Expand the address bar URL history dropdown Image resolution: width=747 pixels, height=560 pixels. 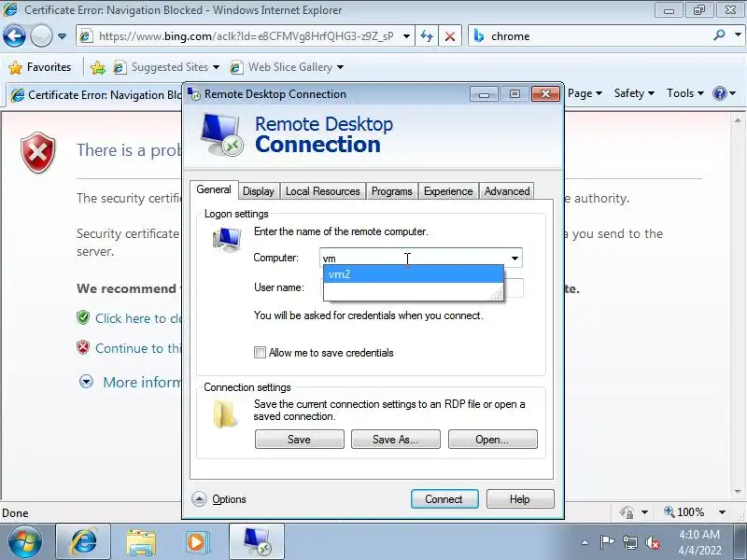[406, 36]
